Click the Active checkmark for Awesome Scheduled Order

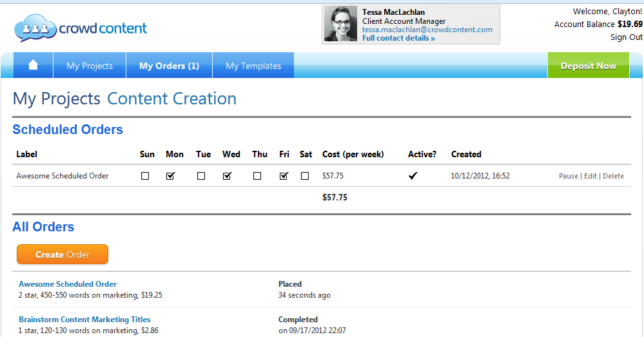[413, 176]
